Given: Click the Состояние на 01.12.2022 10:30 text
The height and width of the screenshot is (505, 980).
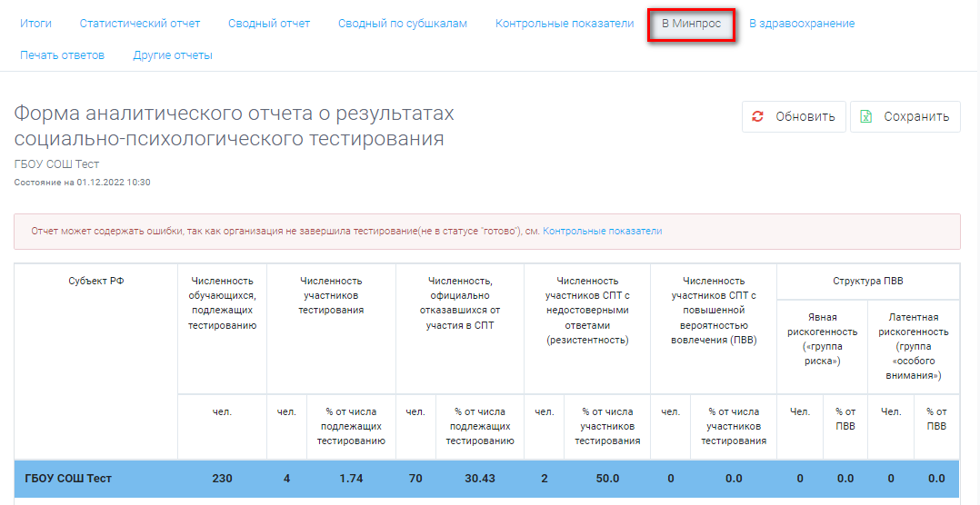Looking at the screenshot, I should pos(82,183).
